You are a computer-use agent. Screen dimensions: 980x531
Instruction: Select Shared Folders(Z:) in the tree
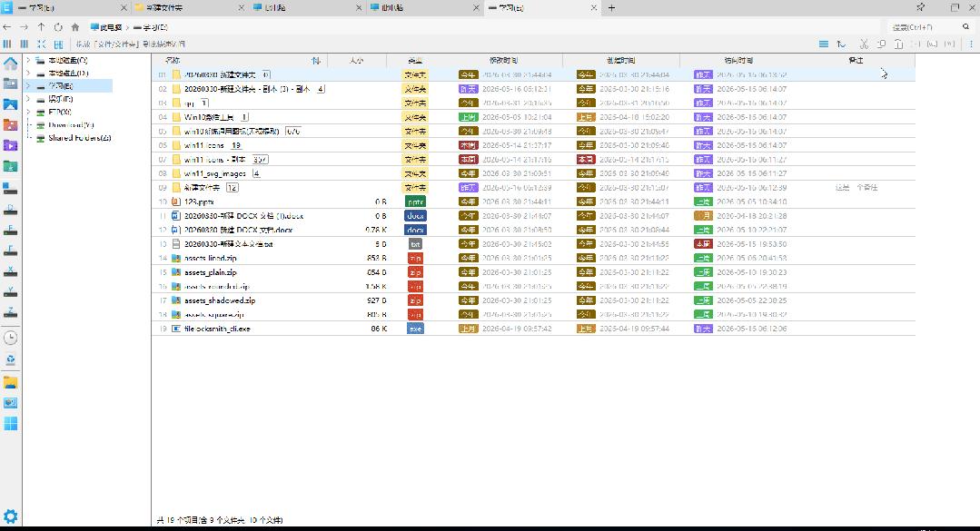(x=79, y=138)
